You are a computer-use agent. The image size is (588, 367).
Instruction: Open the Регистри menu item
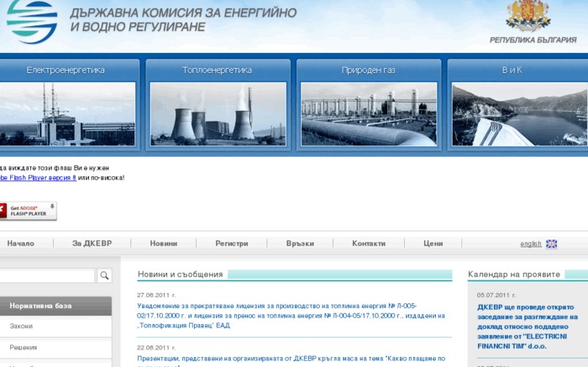(232, 244)
